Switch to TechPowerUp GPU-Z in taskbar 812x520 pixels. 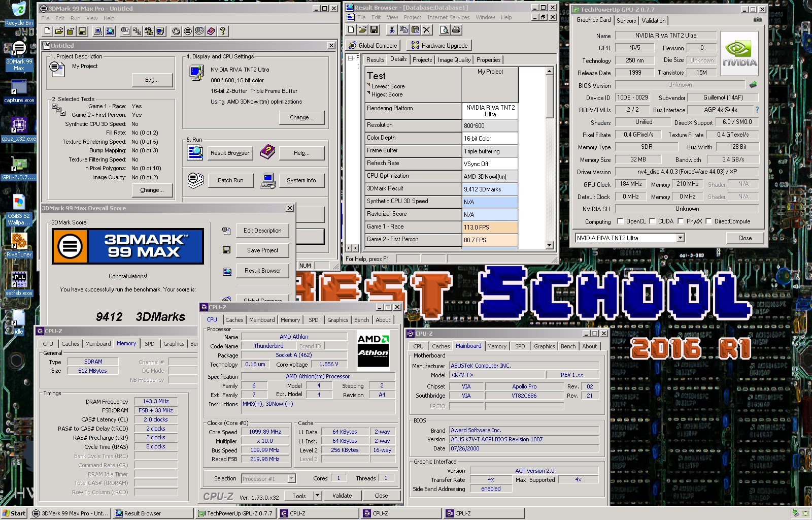(x=236, y=513)
